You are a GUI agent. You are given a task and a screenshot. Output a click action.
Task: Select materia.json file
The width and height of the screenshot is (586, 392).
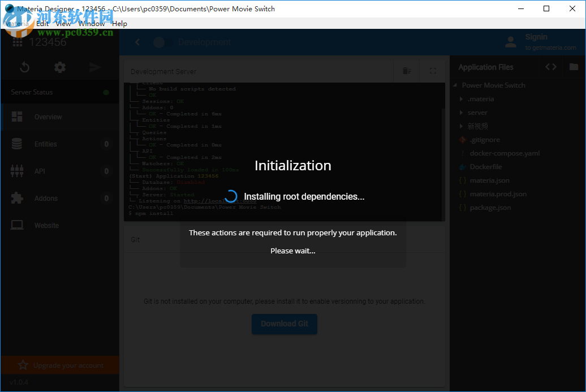pos(490,180)
